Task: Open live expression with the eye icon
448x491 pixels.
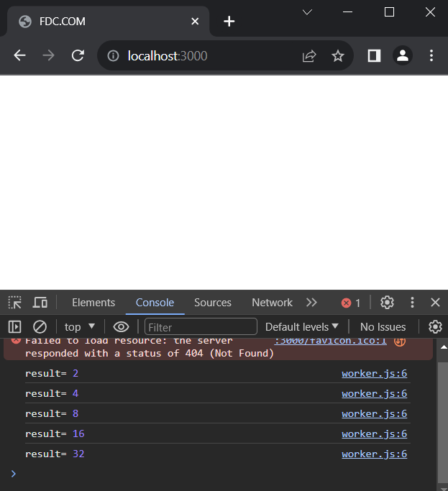Action: (x=121, y=326)
